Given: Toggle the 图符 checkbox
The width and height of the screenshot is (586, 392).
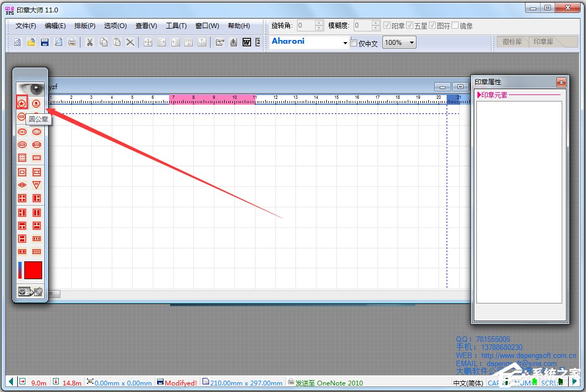Looking at the screenshot, I should [433, 25].
